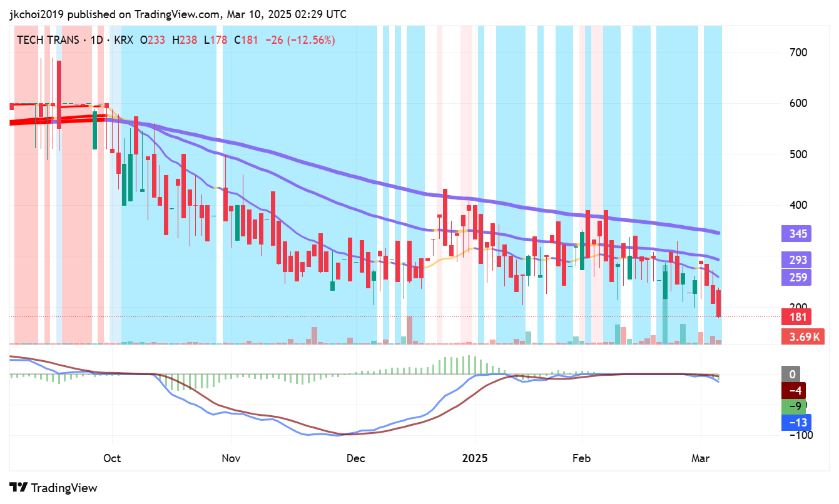Click the open value O233

[x=152, y=40]
